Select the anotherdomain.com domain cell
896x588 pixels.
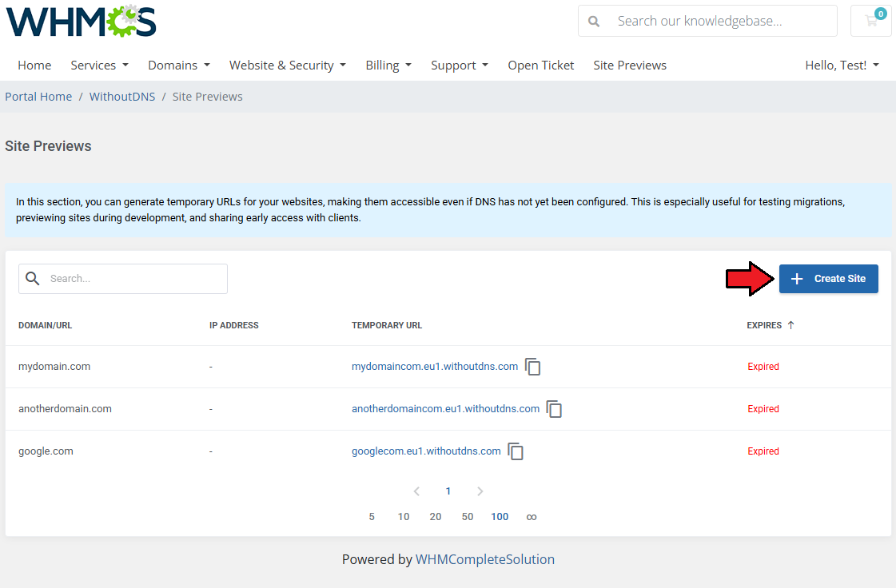pyautogui.click(x=66, y=408)
